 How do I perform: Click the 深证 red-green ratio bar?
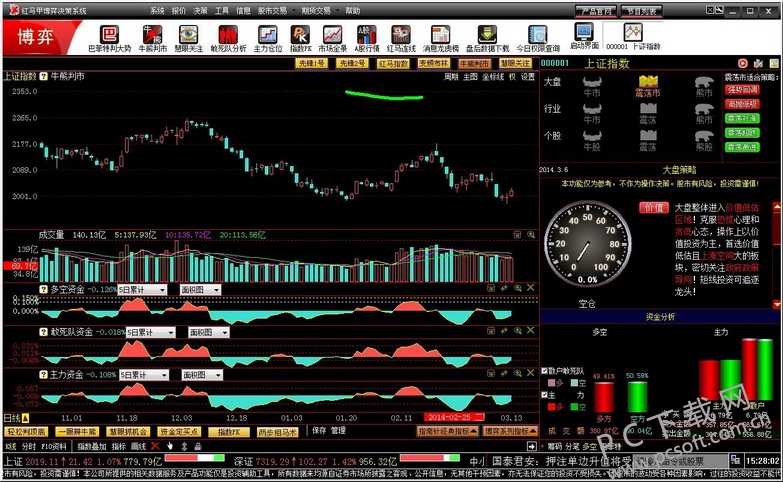430,458
